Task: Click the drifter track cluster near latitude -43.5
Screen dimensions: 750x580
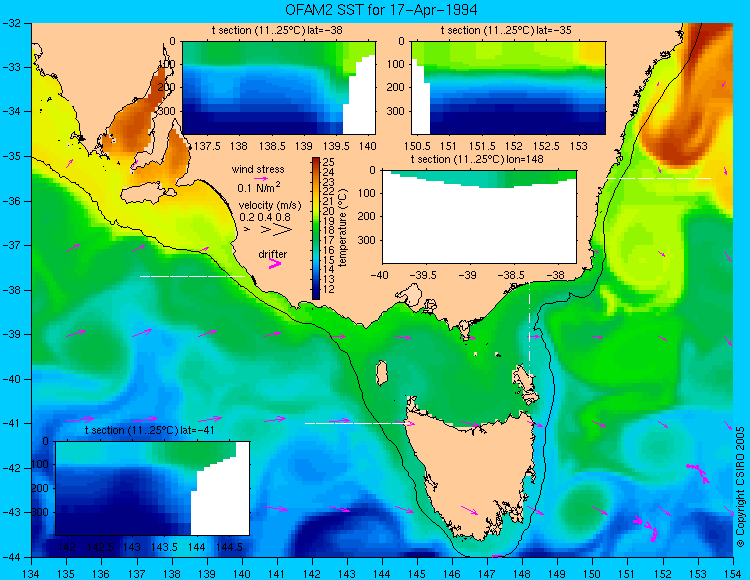Action: [646, 528]
